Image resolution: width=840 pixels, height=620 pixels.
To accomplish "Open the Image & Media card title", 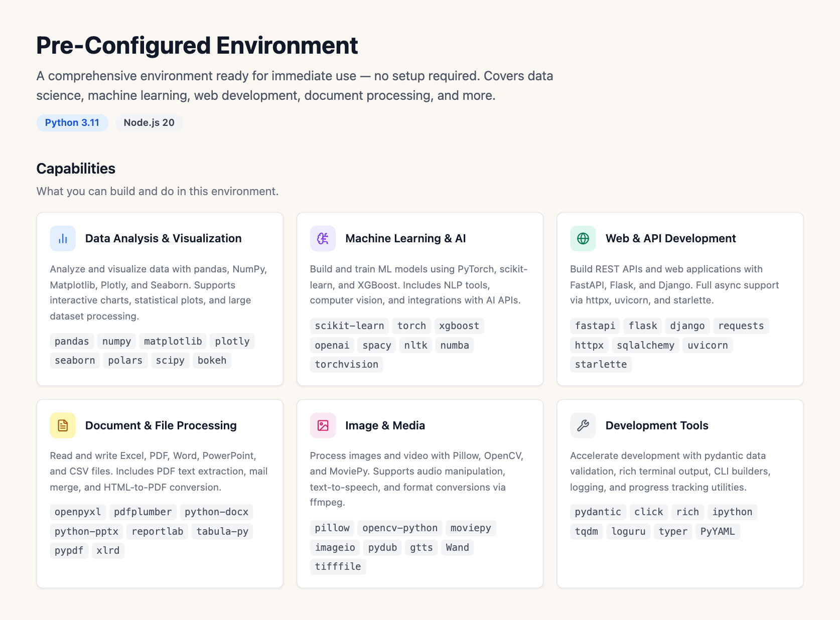I will coord(385,425).
